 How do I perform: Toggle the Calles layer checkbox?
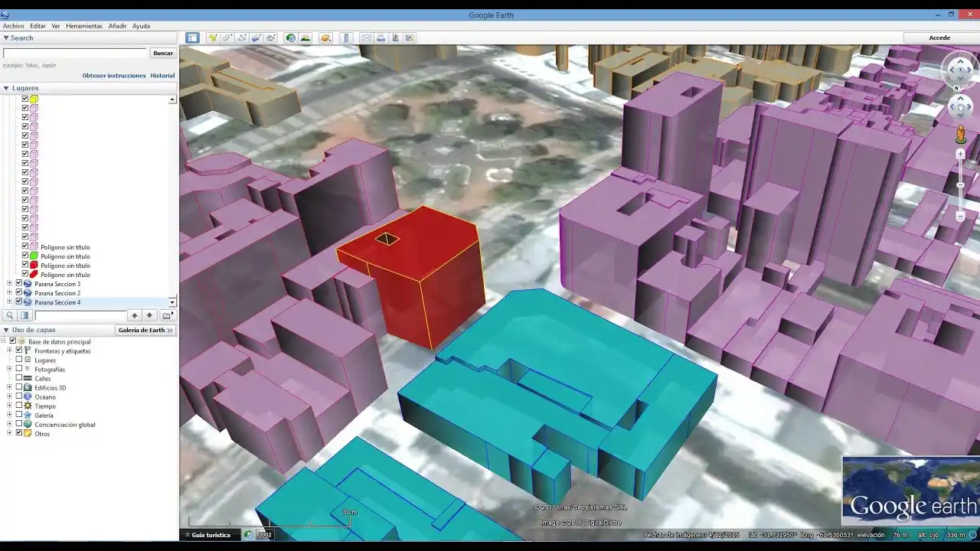[19, 378]
